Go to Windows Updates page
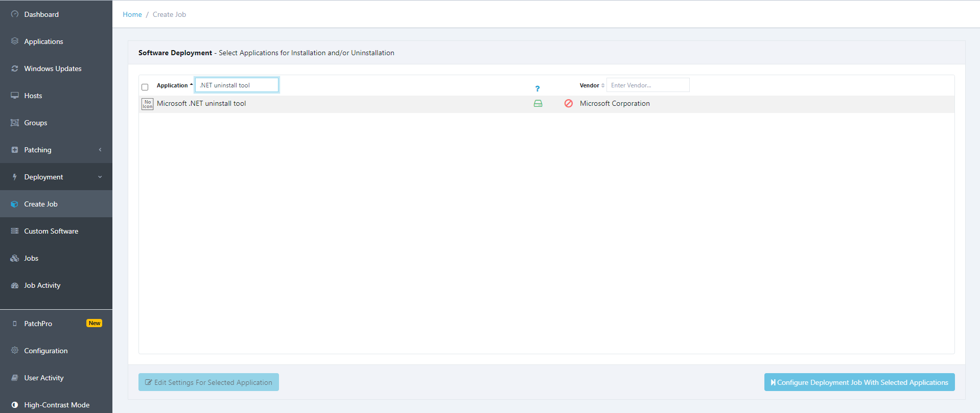This screenshot has height=413, width=980. click(x=53, y=68)
